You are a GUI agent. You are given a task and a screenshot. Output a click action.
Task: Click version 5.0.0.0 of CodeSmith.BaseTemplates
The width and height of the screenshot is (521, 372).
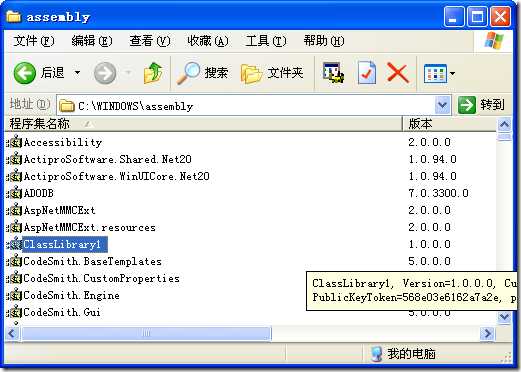[429, 261]
